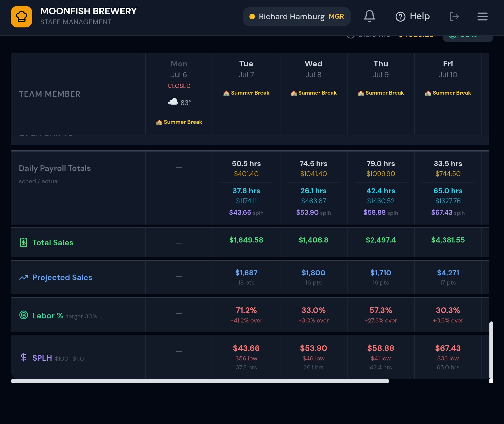
Task: Click the vertical scrollbar at table right
Action: click(491, 350)
